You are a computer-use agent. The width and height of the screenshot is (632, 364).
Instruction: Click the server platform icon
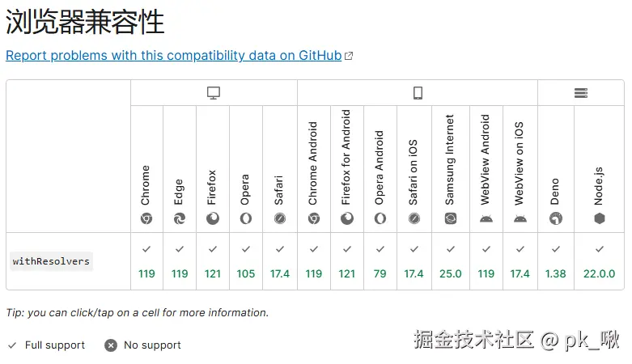(x=581, y=93)
